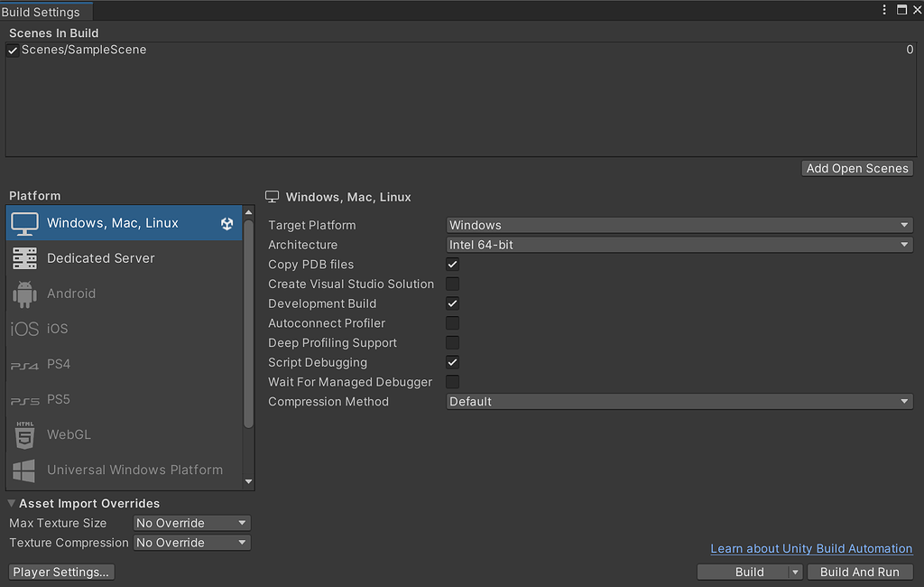Uncheck the Scenes/SampleScene scene entry
924x587 pixels.
(13, 51)
